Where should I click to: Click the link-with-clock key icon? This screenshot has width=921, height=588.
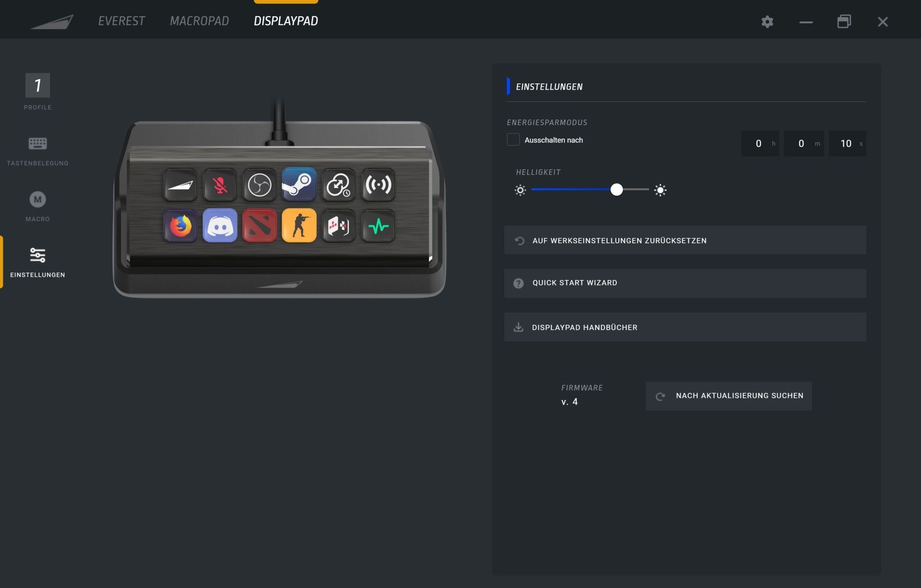[339, 185]
